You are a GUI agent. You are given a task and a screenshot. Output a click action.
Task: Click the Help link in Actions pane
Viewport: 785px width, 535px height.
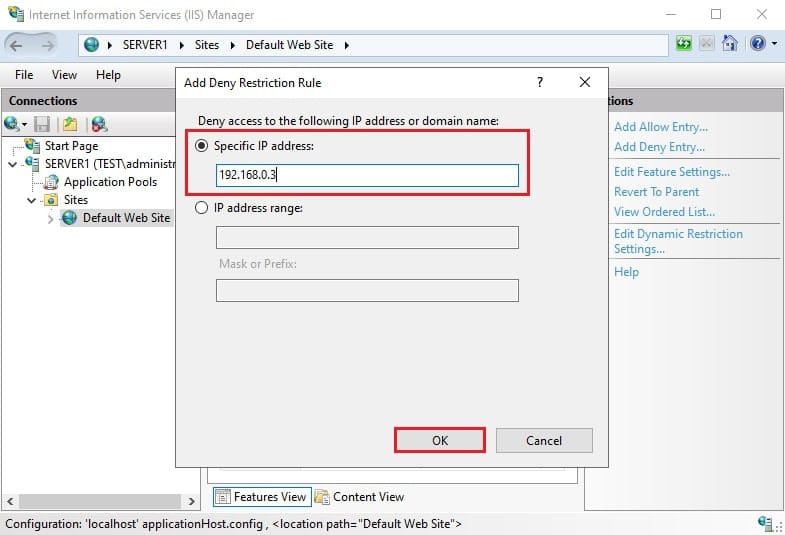pyautogui.click(x=626, y=272)
